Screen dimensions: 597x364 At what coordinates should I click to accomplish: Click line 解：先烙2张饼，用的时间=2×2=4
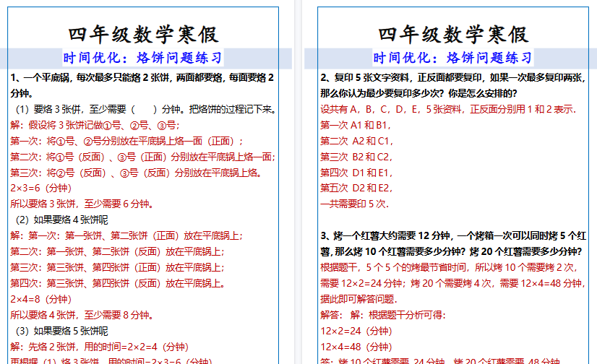pyautogui.click(x=100, y=347)
